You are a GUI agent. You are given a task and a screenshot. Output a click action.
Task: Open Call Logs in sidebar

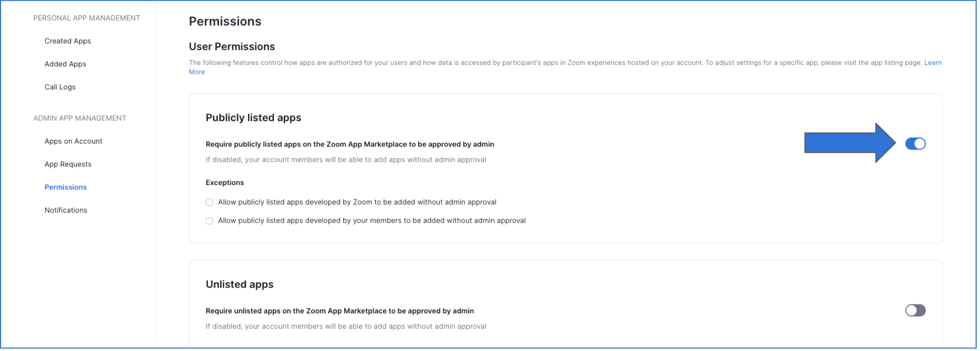(60, 87)
